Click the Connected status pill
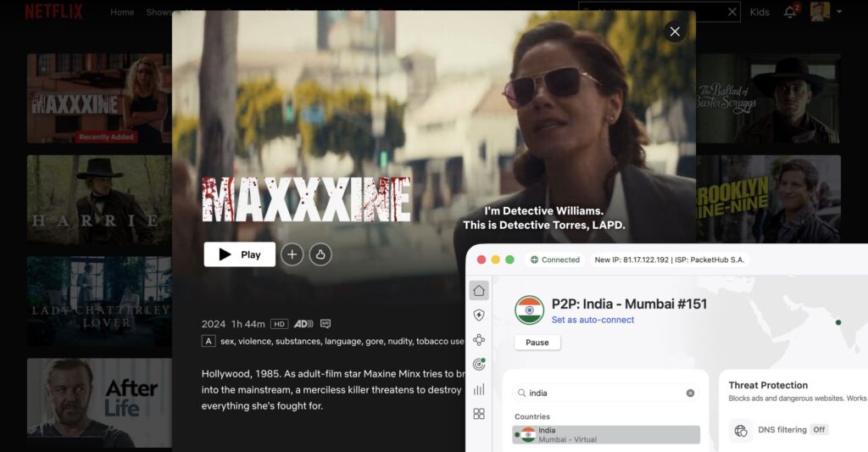 pos(555,259)
